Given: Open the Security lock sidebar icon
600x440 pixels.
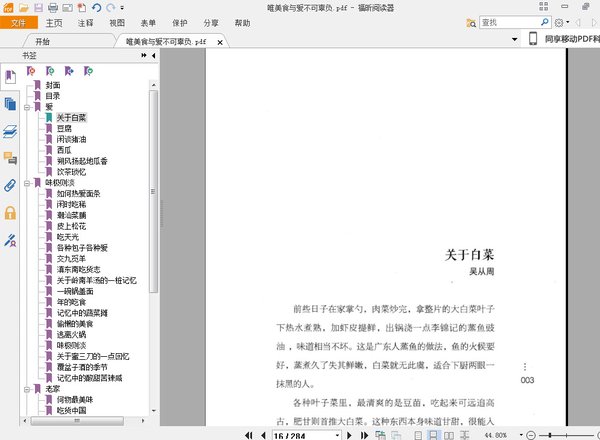Looking at the screenshot, I should [10, 213].
